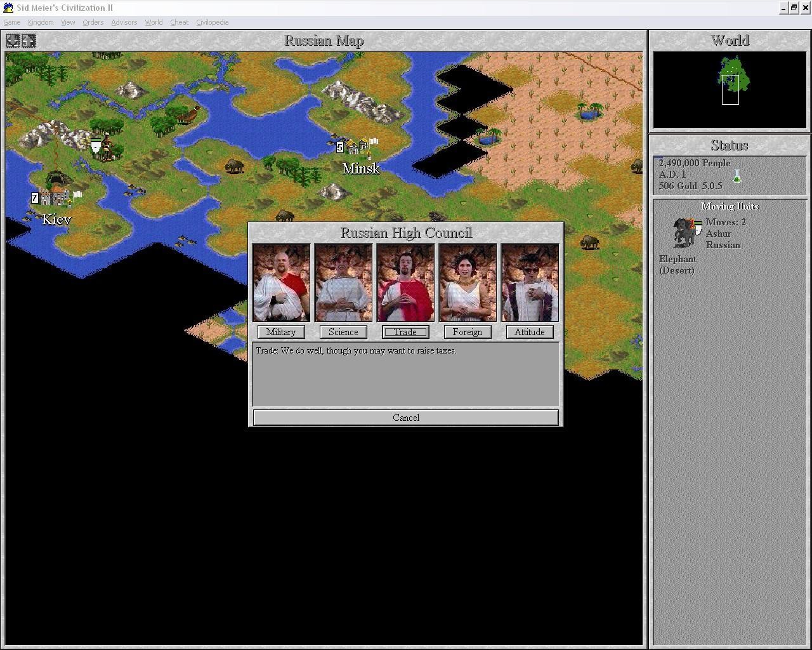Click the "Status" panel title

click(730, 145)
